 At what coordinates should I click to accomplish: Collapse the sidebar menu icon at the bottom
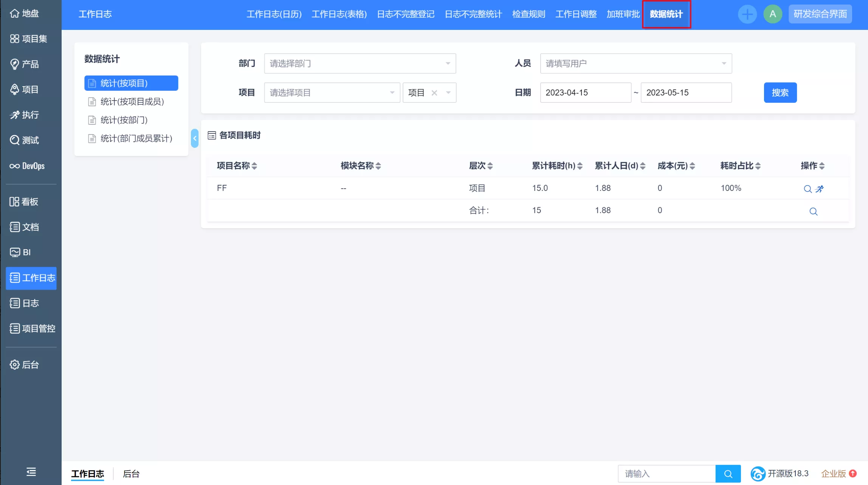(x=31, y=471)
